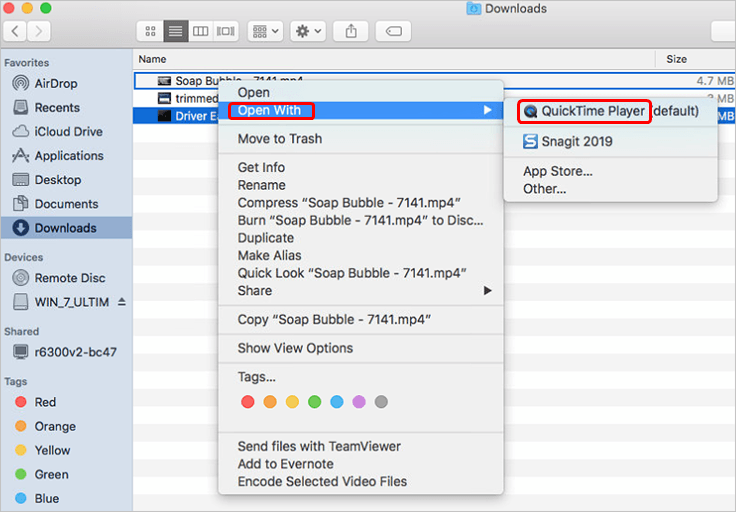Select the Soap Bubble mp4 file row
The height and width of the screenshot is (512, 736).
(x=434, y=81)
